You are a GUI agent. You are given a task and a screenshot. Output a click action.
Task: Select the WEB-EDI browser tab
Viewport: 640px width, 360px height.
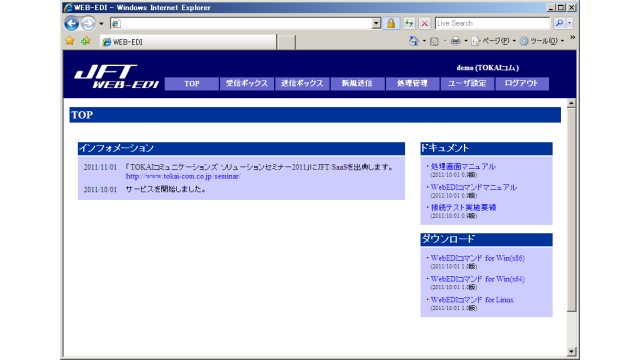[188, 42]
